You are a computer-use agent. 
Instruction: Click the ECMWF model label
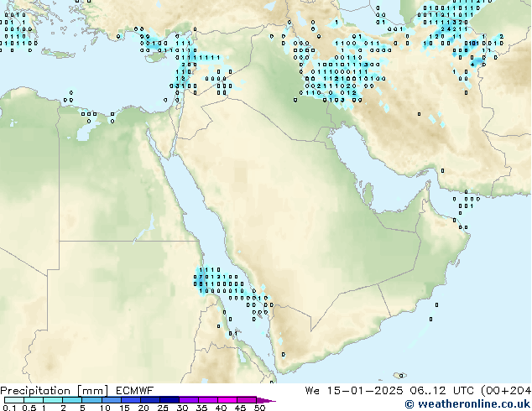135,391
